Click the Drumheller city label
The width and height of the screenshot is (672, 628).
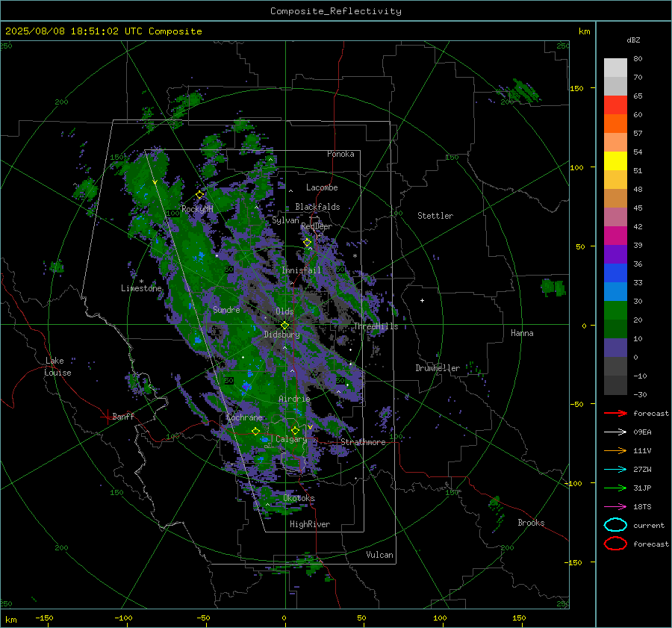438,368
